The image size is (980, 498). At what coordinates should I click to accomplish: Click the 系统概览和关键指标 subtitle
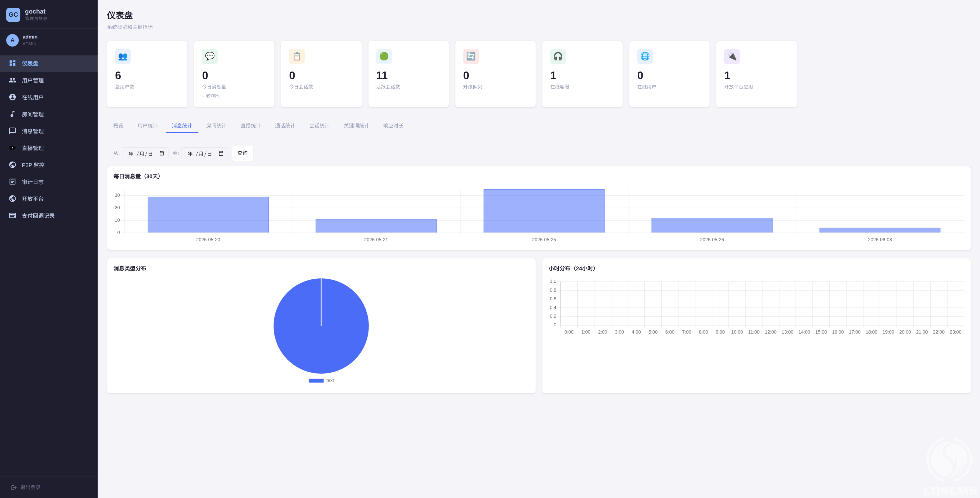pos(130,27)
